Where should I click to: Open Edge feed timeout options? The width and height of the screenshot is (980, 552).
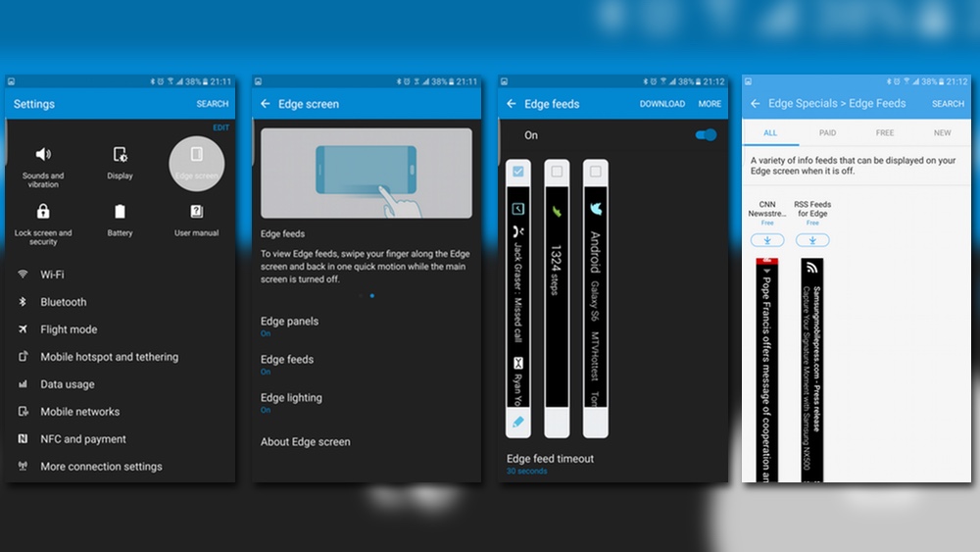click(x=550, y=463)
